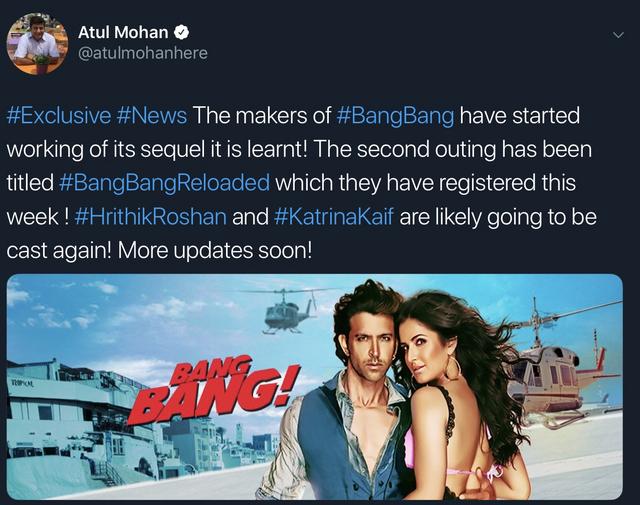
Task: Select the #KatrinaKaif hashtag
Action: 334,217
